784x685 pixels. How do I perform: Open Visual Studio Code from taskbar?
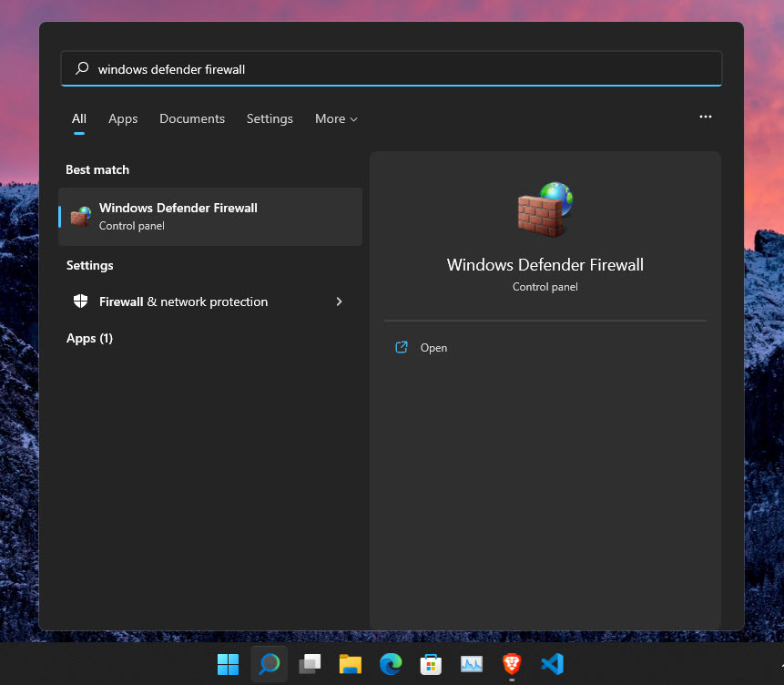tap(553, 664)
